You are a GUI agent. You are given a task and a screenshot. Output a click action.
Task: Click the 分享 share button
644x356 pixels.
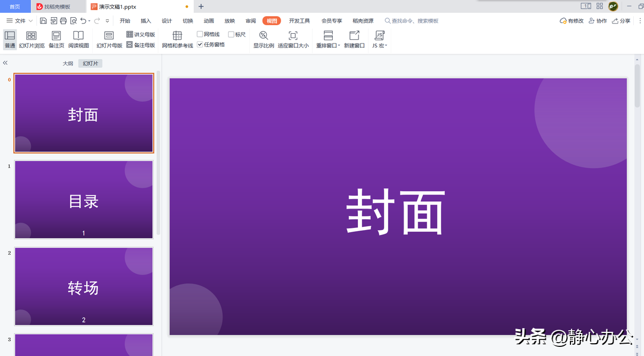pyautogui.click(x=621, y=21)
